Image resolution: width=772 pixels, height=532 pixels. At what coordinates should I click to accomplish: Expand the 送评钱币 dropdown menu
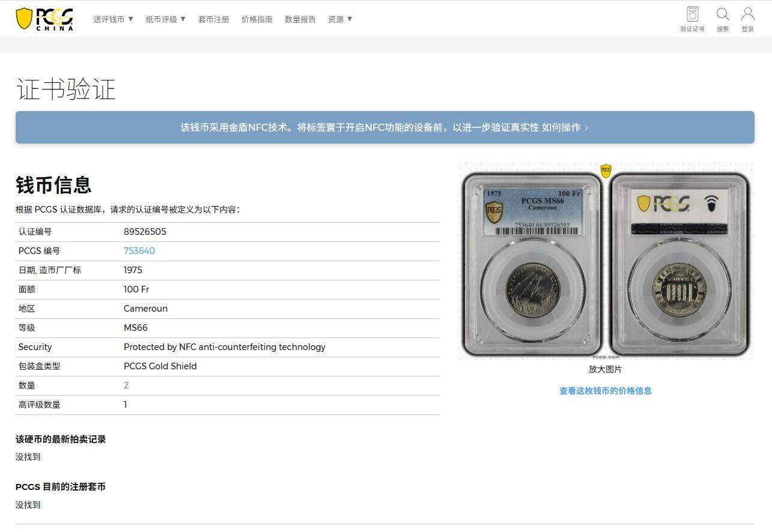pos(114,19)
